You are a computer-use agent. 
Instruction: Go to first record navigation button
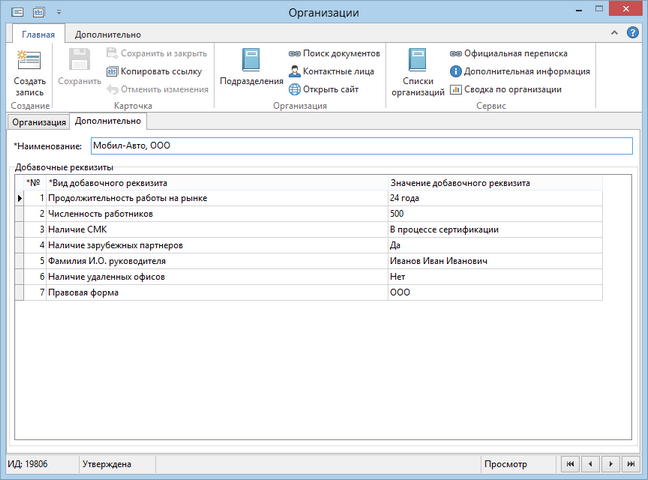point(570,464)
